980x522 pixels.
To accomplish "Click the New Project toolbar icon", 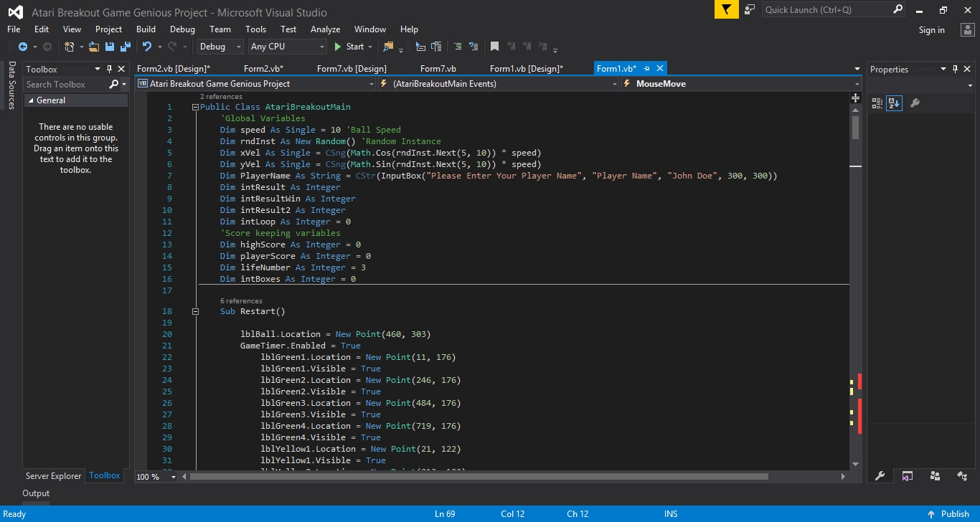I will (70, 47).
